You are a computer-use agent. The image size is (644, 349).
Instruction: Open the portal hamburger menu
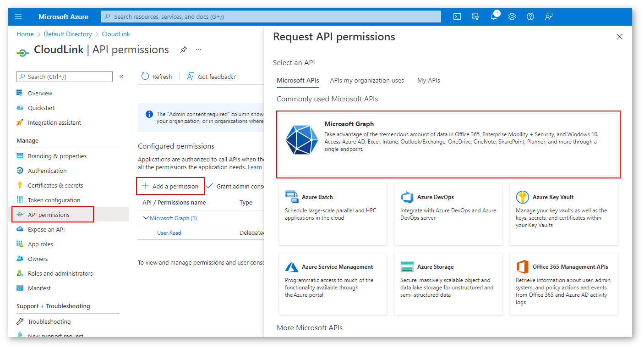tap(18, 17)
